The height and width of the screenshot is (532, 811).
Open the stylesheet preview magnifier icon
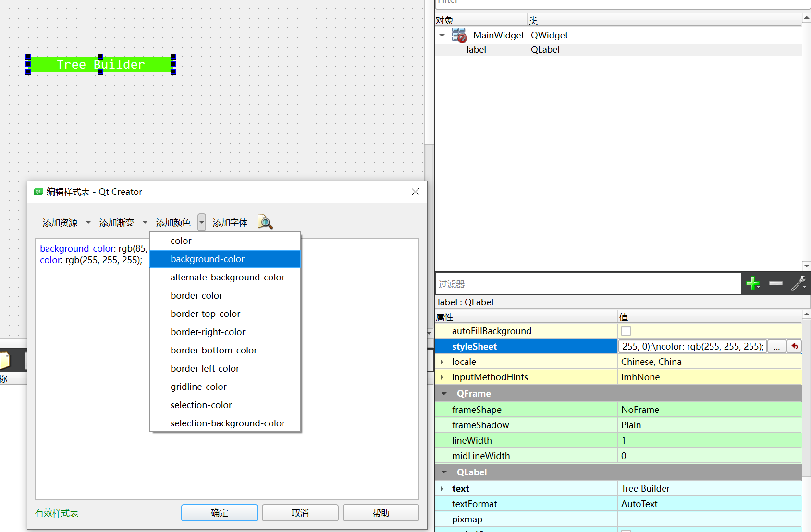click(265, 222)
